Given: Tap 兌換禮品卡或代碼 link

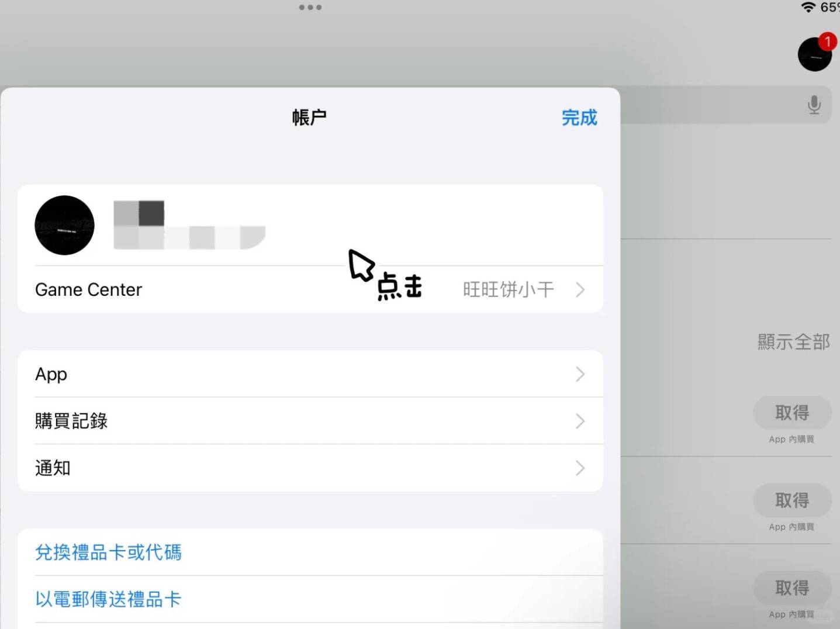Looking at the screenshot, I should click(x=108, y=552).
